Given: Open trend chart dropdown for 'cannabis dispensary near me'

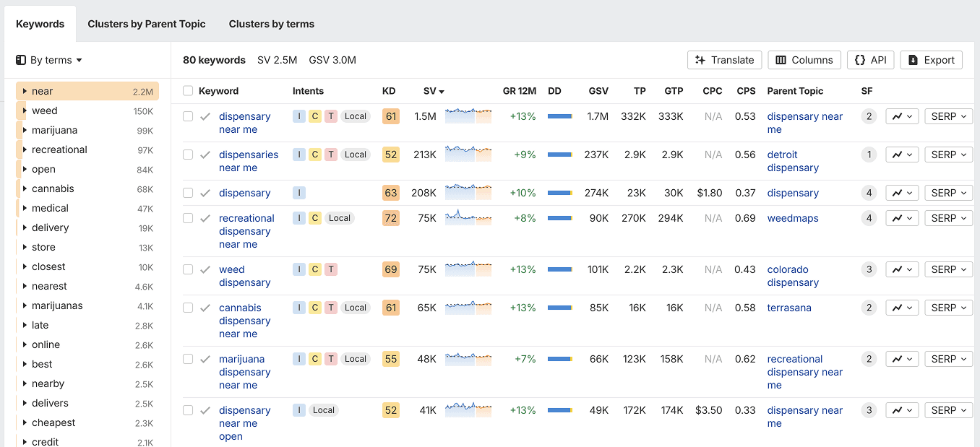Looking at the screenshot, I should point(902,308).
